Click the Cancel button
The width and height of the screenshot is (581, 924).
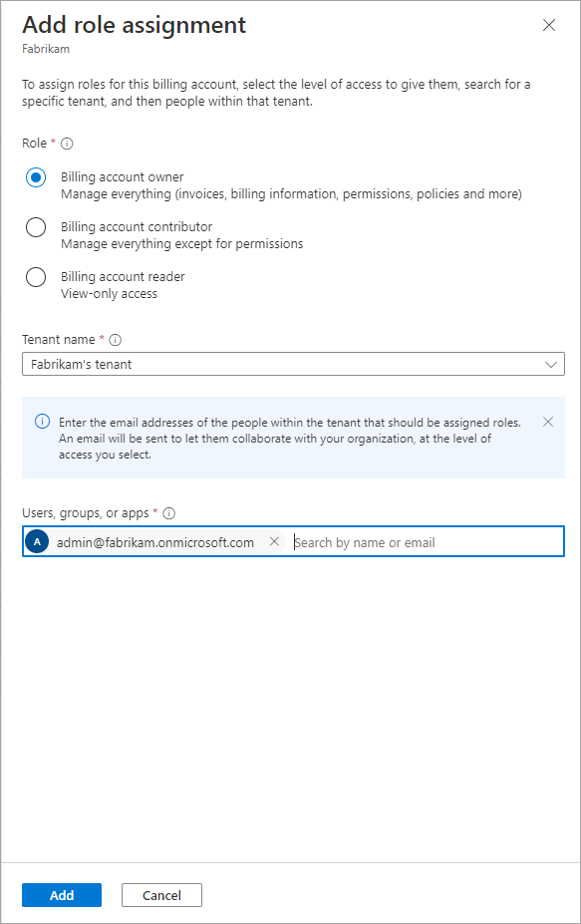pos(162,895)
